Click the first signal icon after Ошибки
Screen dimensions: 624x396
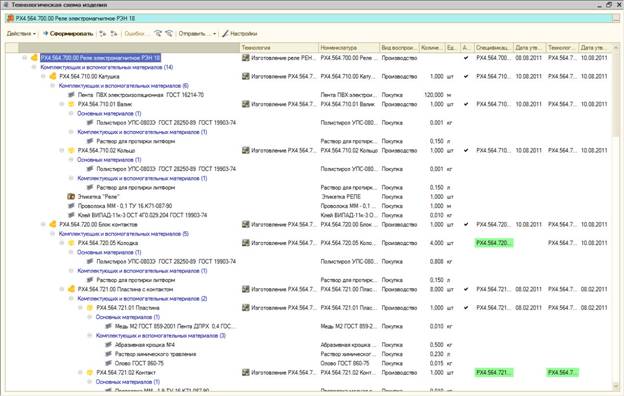click(x=158, y=34)
